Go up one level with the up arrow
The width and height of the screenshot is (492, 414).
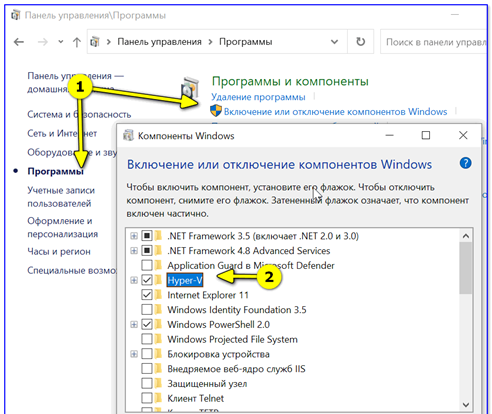(x=77, y=42)
